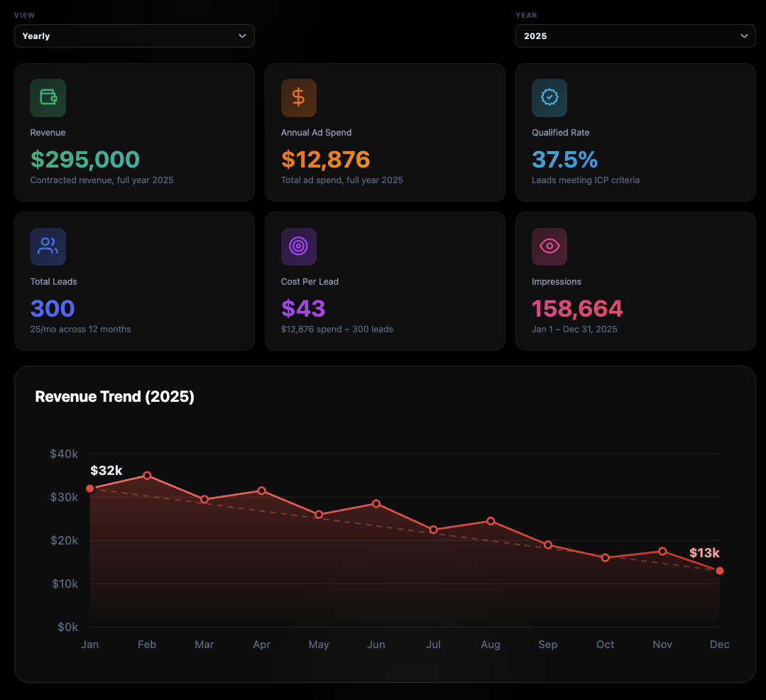Select the $12,876 ad spend value

[325, 159]
